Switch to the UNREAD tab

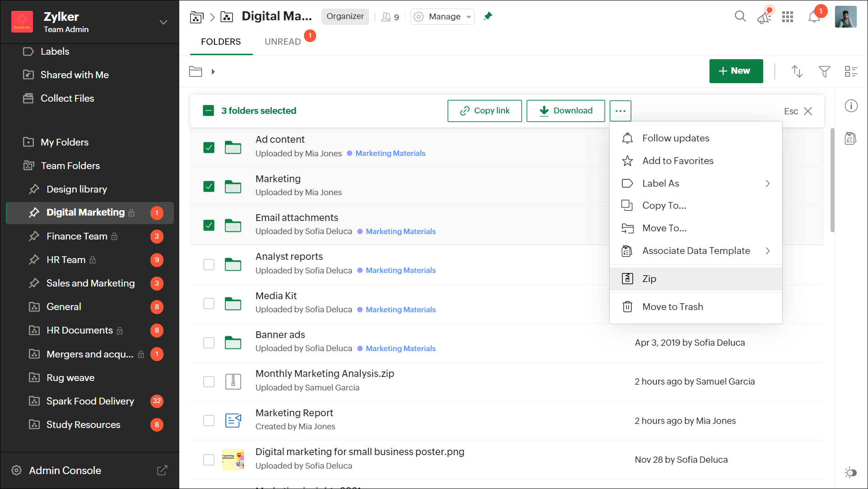tap(283, 42)
